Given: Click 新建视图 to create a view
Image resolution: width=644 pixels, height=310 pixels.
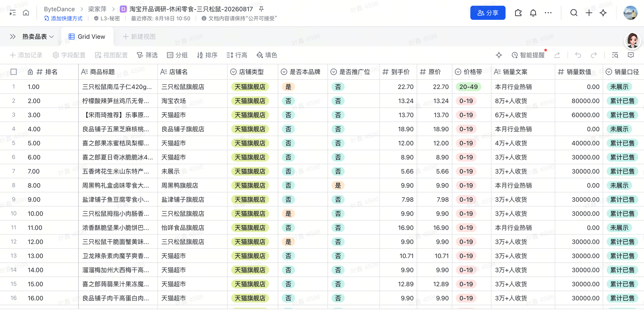Looking at the screenshot, I should 139,37.
